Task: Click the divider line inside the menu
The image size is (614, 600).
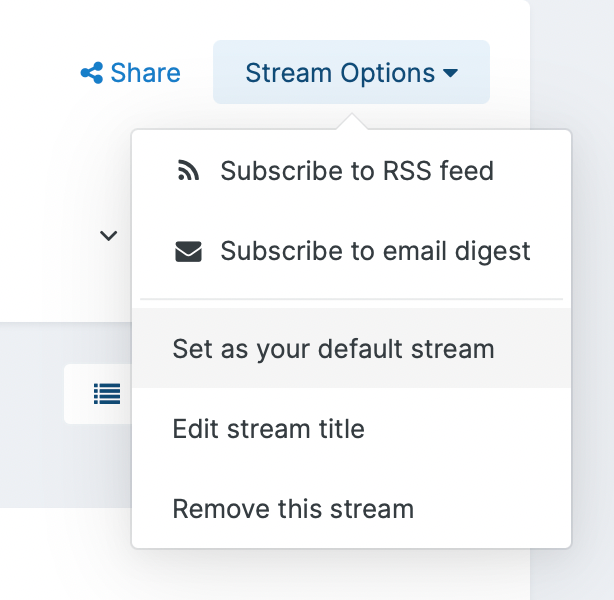Action: [351, 299]
